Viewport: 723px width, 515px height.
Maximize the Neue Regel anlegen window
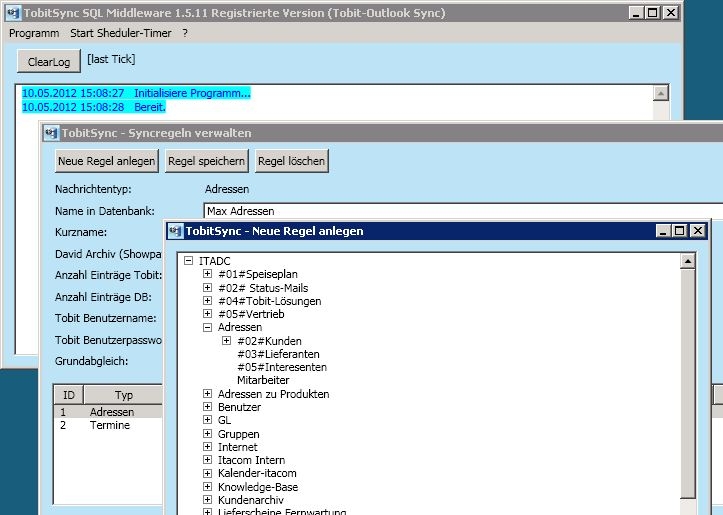coord(680,231)
